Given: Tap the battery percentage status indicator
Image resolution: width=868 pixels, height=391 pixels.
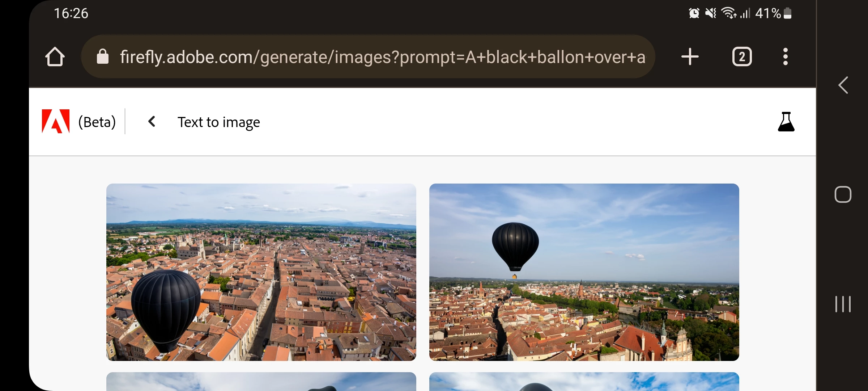Looking at the screenshot, I should click(x=773, y=13).
